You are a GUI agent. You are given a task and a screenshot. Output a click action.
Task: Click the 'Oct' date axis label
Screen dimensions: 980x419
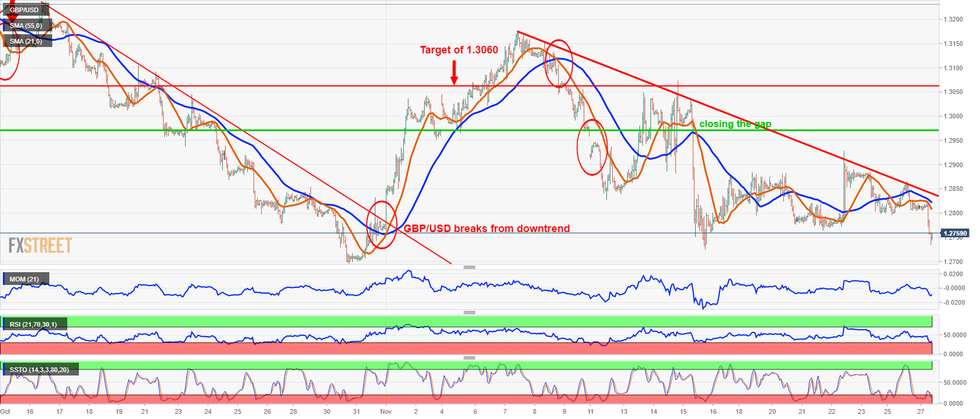(5, 411)
